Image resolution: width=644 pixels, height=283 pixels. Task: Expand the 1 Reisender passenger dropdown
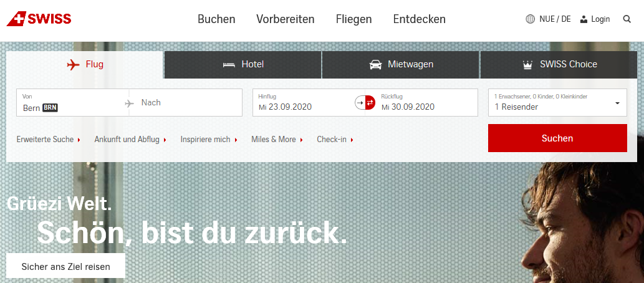[x=557, y=103]
